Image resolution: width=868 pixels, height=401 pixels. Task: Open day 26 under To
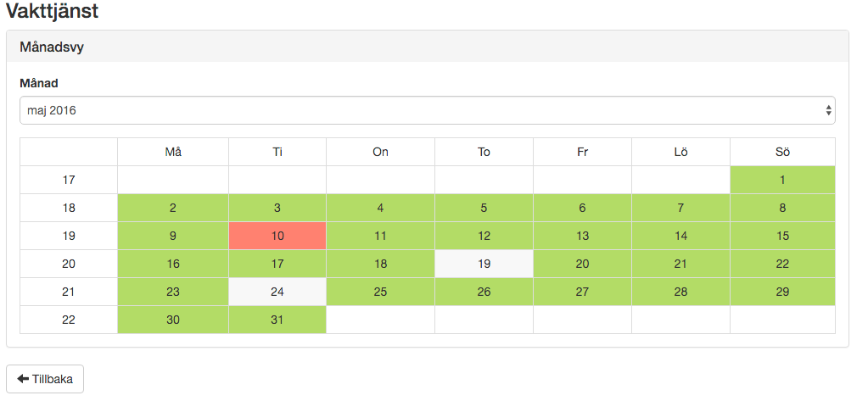pyautogui.click(x=484, y=292)
